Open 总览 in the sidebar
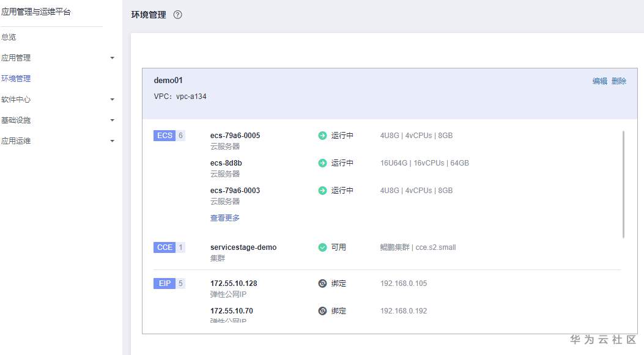644x355 pixels. (9, 37)
